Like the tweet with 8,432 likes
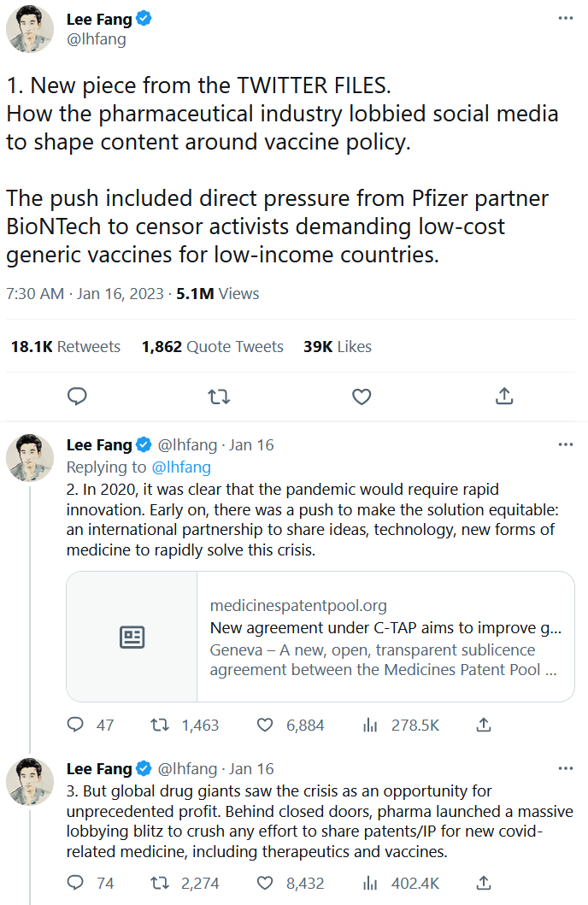The height and width of the screenshot is (905, 588). pyautogui.click(x=266, y=883)
